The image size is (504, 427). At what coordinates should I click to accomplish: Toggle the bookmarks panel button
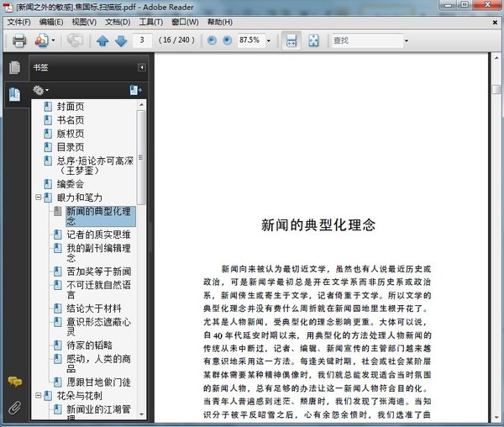click(14, 94)
